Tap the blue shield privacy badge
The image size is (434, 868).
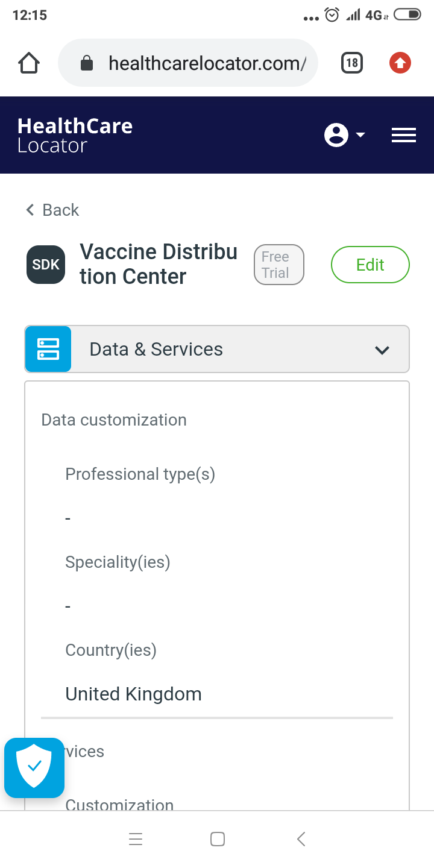pos(34,767)
